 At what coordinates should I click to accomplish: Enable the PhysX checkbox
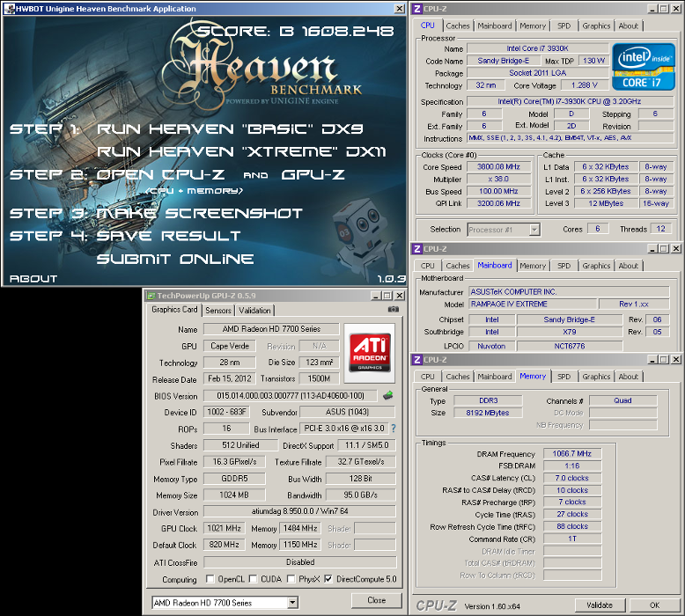(x=291, y=579)
